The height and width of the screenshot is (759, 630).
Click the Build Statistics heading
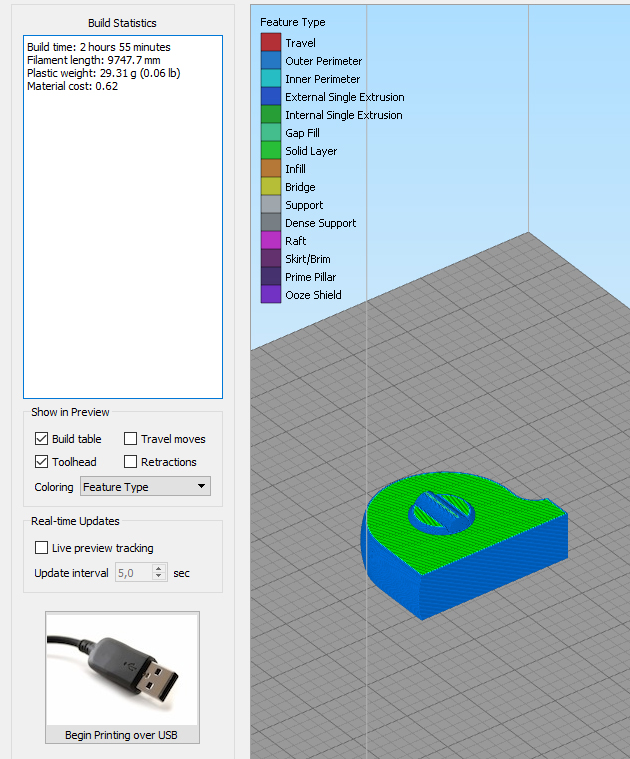[122, 23]
